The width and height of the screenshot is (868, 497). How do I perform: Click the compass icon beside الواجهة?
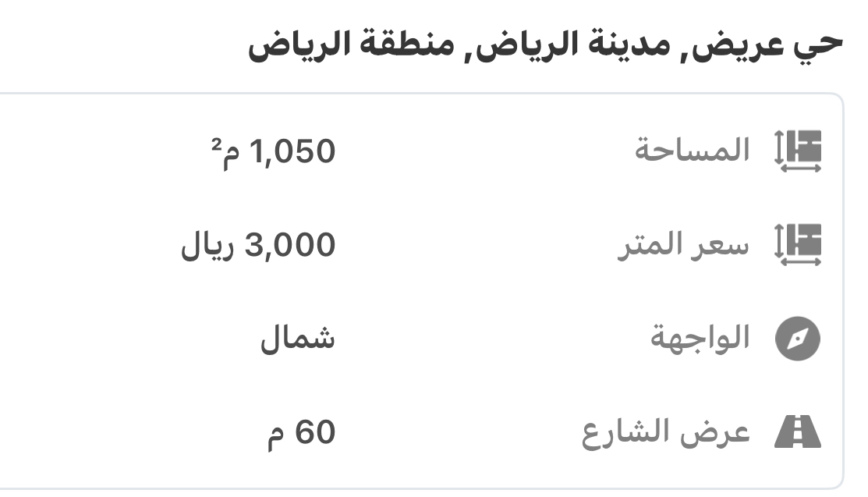pos(798,339)
